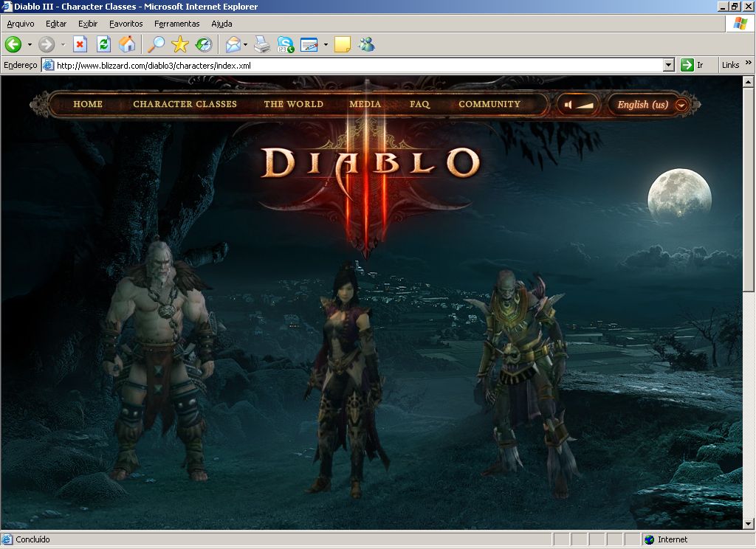The height and width of the screenshot is (549, 756).
Task: Open Favorites with the star icon
Action: click(x=179, y=45)
